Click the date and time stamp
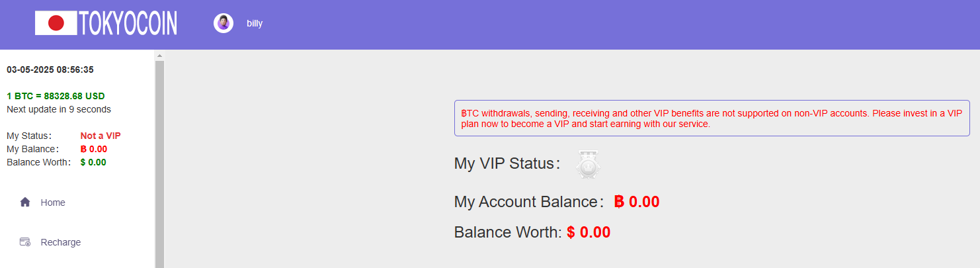Image resolution: width=980 pixels, height=268 pixels. point(50,69)
